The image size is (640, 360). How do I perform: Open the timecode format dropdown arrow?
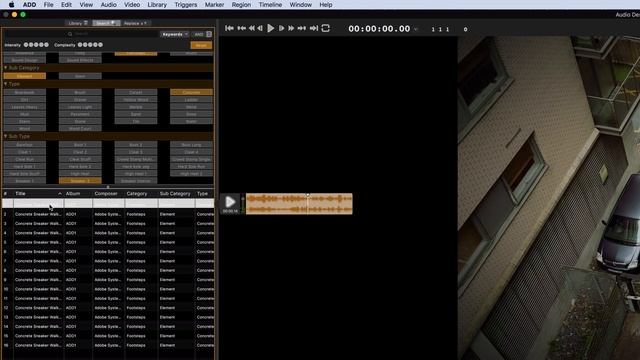coord(416,29)
